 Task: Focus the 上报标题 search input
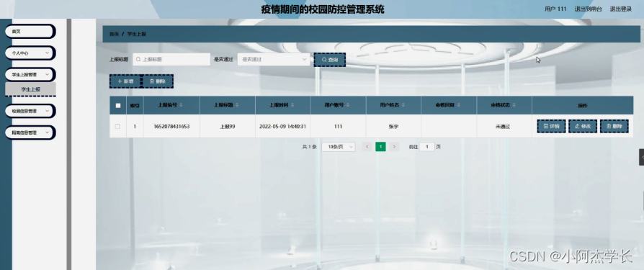171,59
